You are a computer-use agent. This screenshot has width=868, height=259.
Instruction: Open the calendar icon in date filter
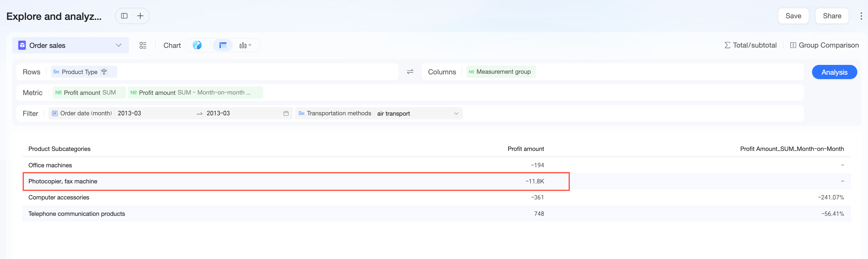286,113
